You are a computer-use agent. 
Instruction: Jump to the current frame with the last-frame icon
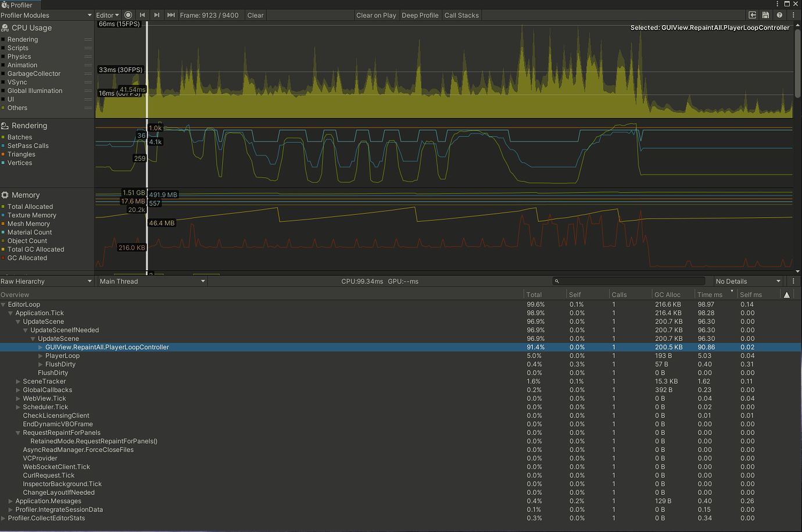tap(170, 15)
